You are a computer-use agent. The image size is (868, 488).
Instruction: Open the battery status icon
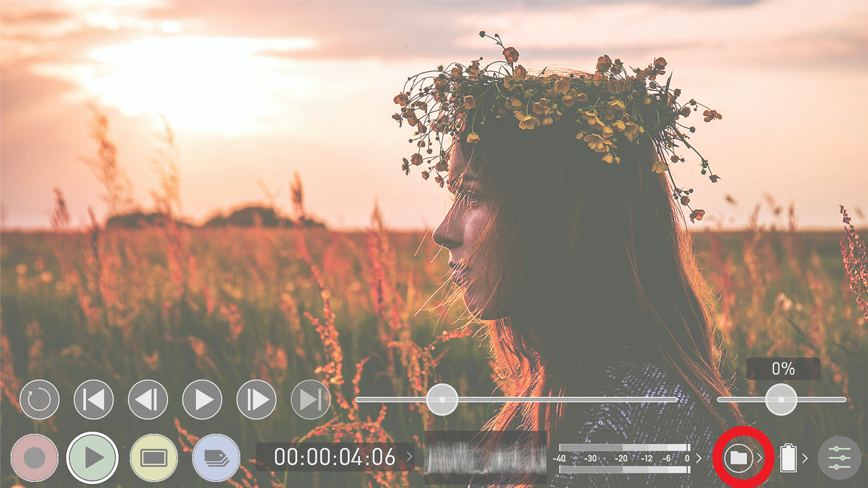[x=788, y=458]
